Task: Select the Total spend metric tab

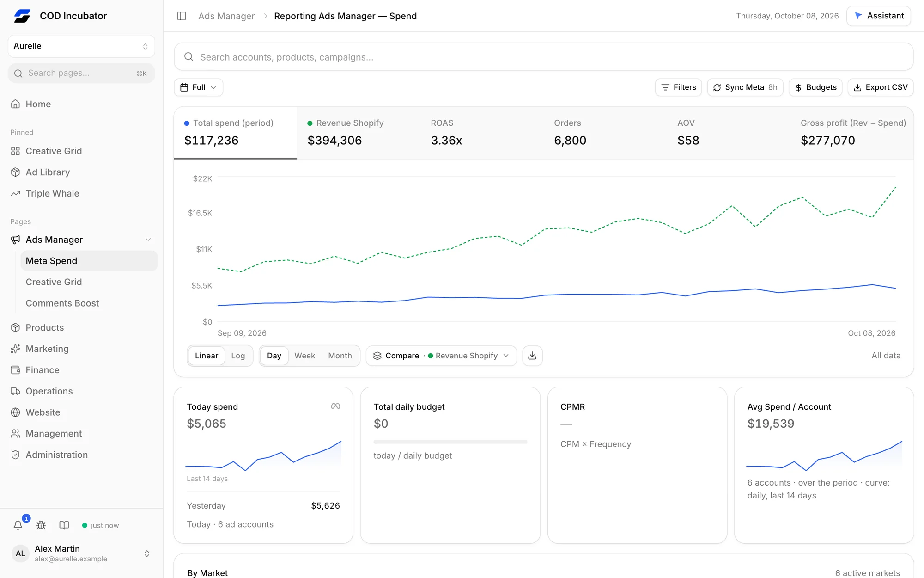Action: pyautogui.click(x=235, y=133)
